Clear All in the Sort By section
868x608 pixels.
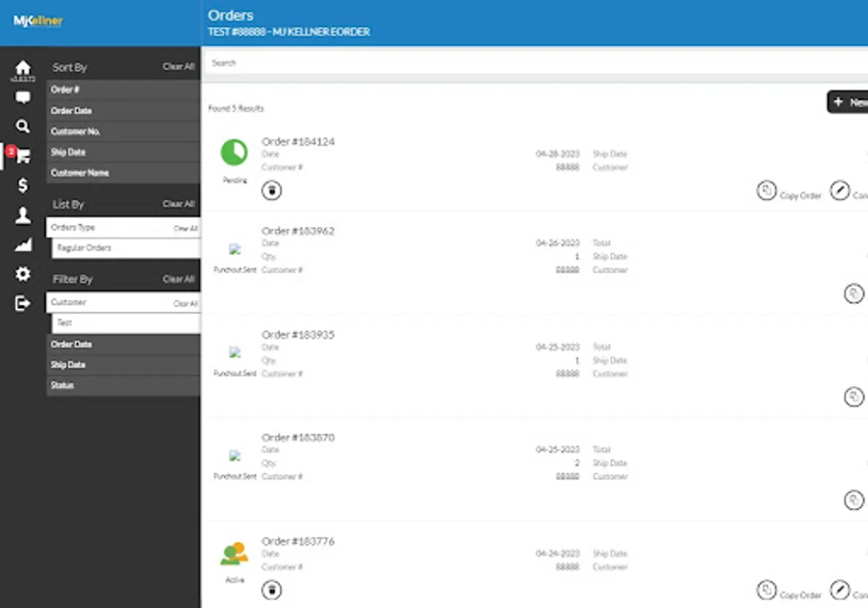pos(178,66)
